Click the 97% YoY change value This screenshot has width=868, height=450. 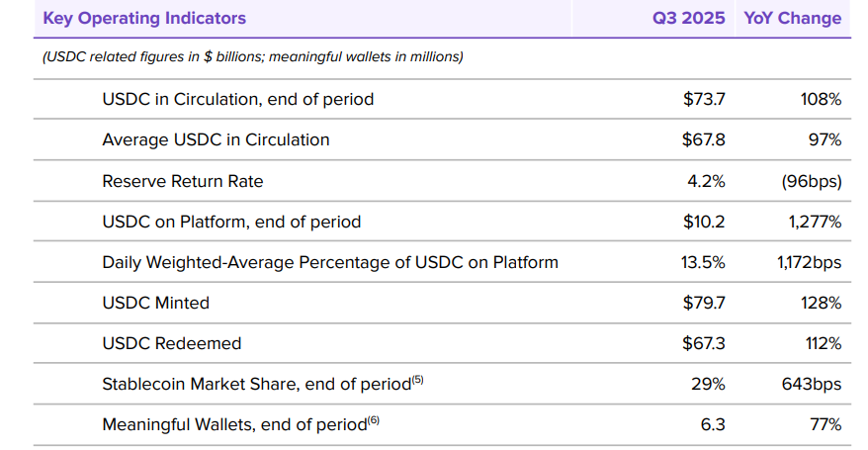(825, 139)
